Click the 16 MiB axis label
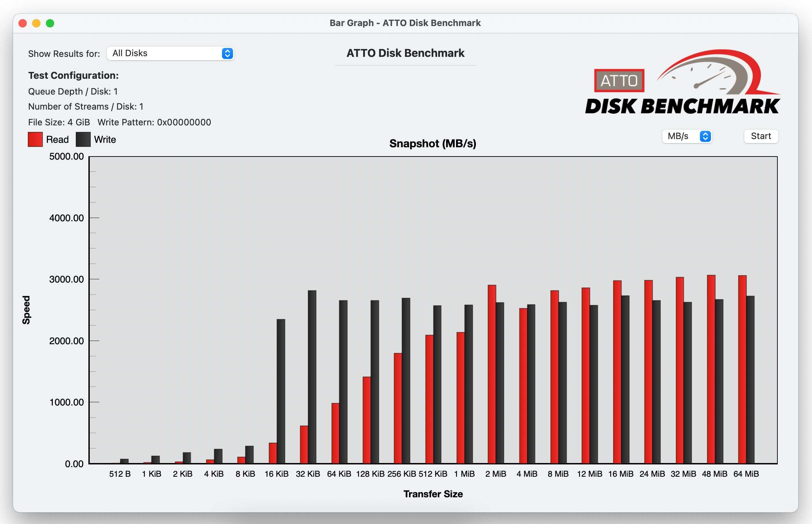Screen dimensions: 812x524 621,474
